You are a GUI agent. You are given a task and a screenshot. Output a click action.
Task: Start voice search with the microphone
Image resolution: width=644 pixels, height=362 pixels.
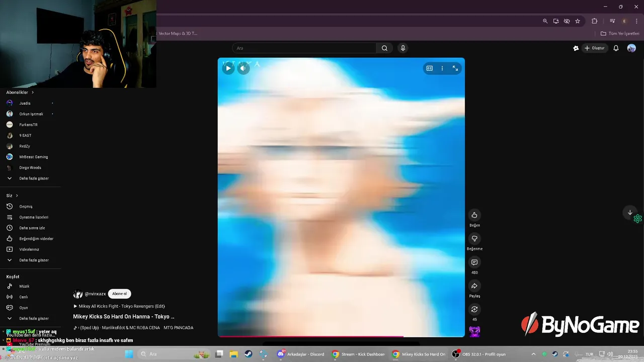403,48
